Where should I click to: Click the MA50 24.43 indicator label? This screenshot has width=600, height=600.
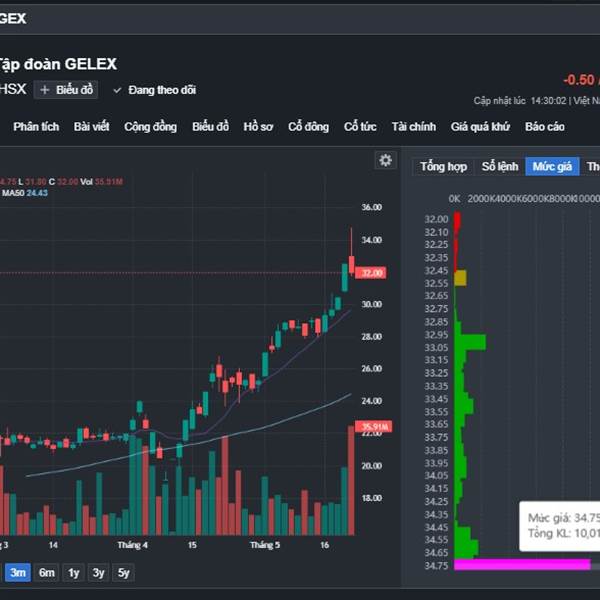(25, 193)
